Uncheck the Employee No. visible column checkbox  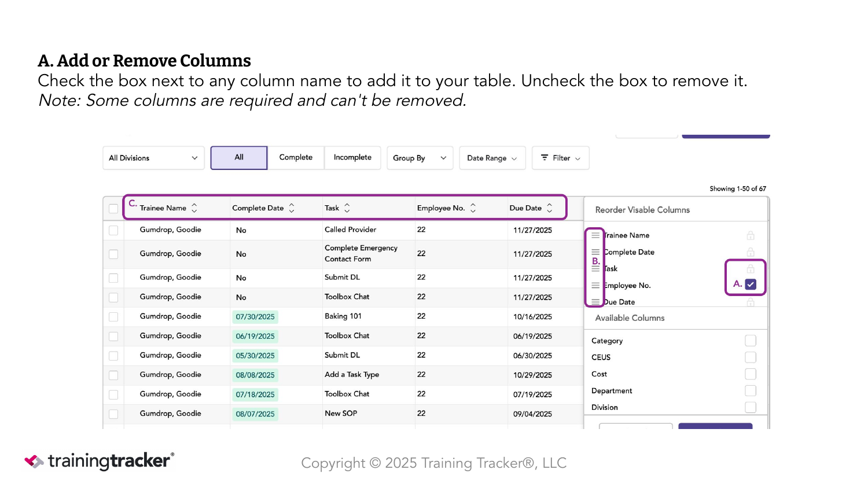point(751,284)
